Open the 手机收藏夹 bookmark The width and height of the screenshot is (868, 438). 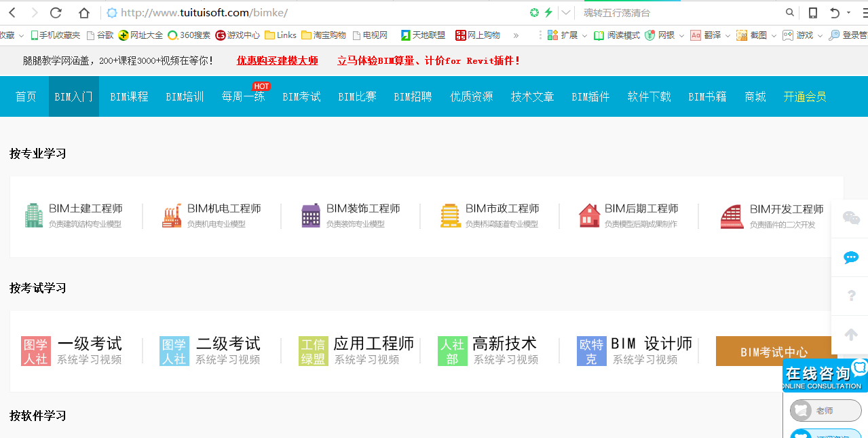54,35
